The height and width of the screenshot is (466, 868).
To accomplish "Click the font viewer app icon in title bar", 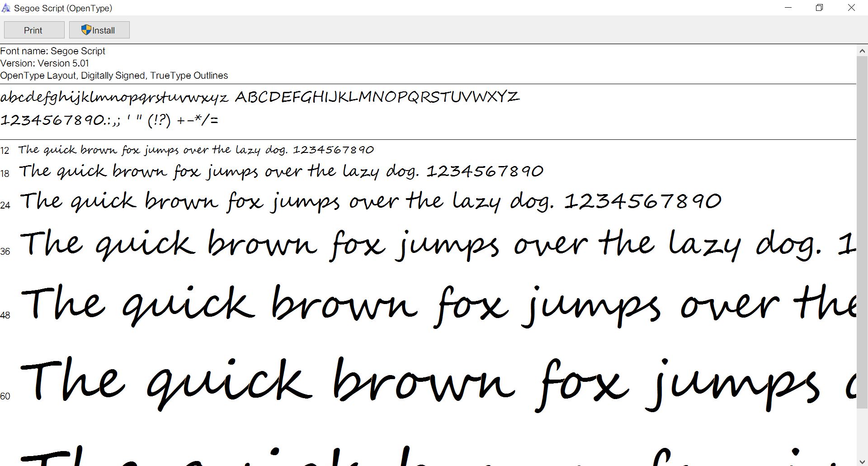I will pyautogui.click(x=6, y=8).
